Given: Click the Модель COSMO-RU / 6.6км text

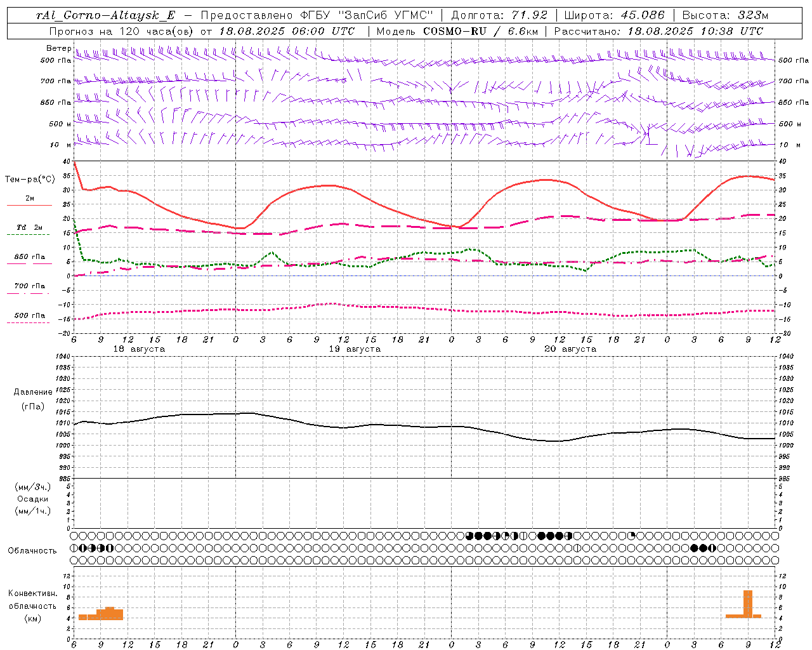Looking at the screenshot, I should (456, 31).
